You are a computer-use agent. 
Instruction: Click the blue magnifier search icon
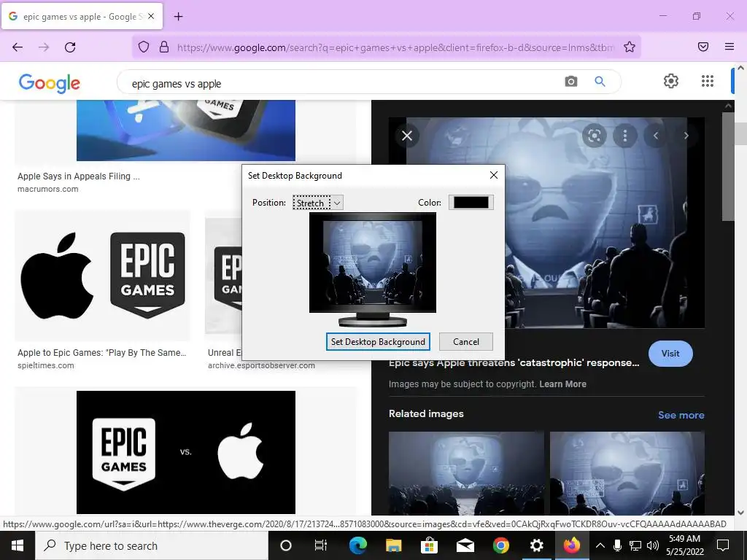point(600,82)
